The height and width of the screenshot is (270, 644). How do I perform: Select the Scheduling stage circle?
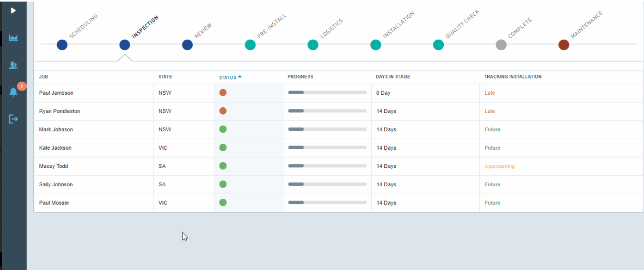tap(62, 45)
